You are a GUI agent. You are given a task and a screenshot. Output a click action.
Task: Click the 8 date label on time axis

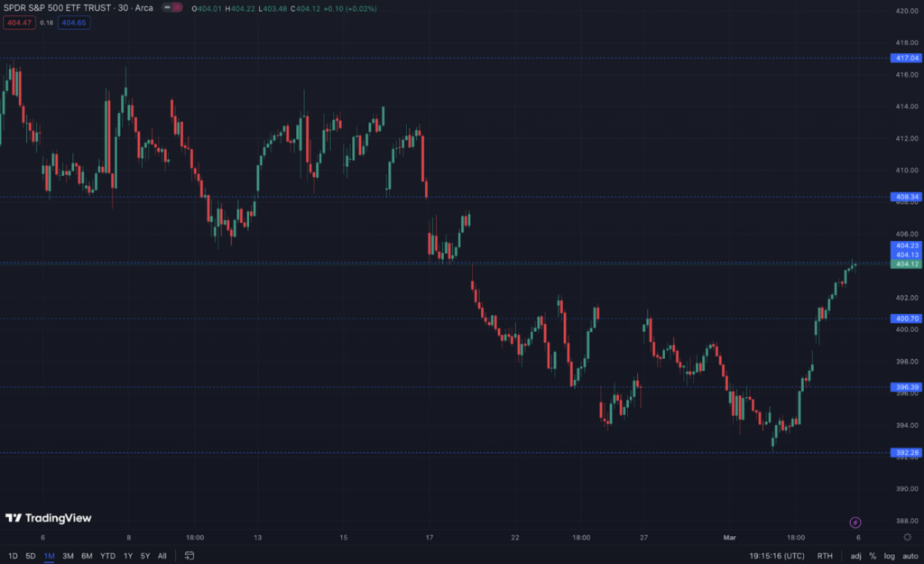tap(128, 538)
